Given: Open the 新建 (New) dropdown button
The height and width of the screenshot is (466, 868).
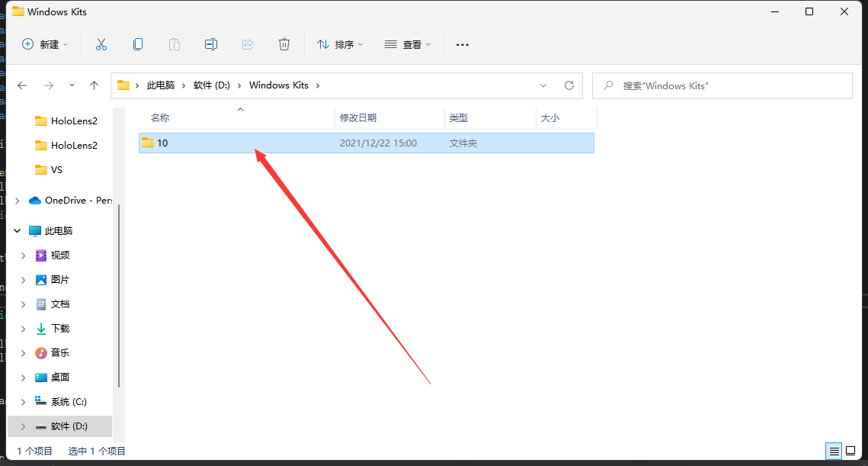Looking at the screenshot, I should coord(45,44).
